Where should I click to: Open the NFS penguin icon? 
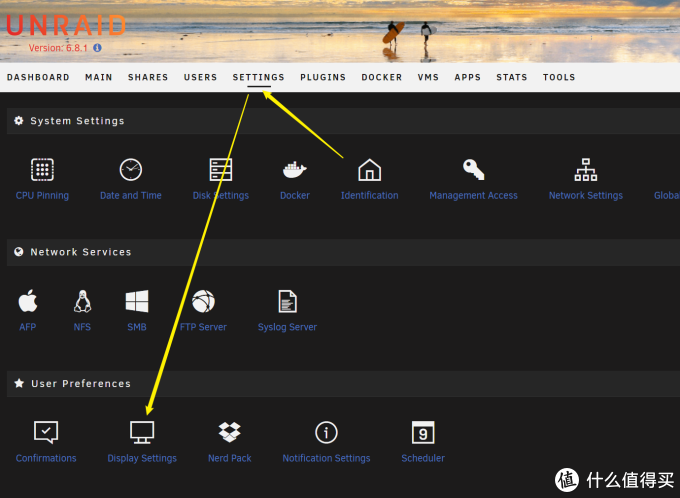click(82, 301)
